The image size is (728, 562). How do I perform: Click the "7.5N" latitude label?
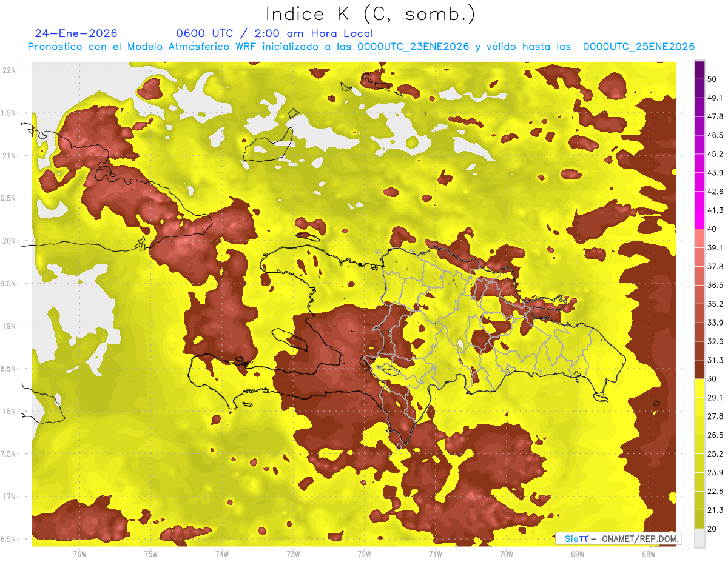pos(8,453)
